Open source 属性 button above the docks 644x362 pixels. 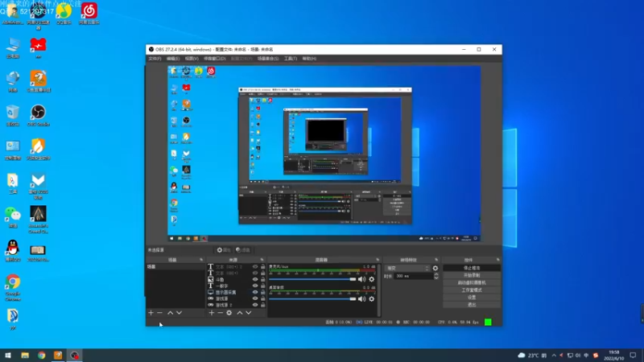point(224,250)
